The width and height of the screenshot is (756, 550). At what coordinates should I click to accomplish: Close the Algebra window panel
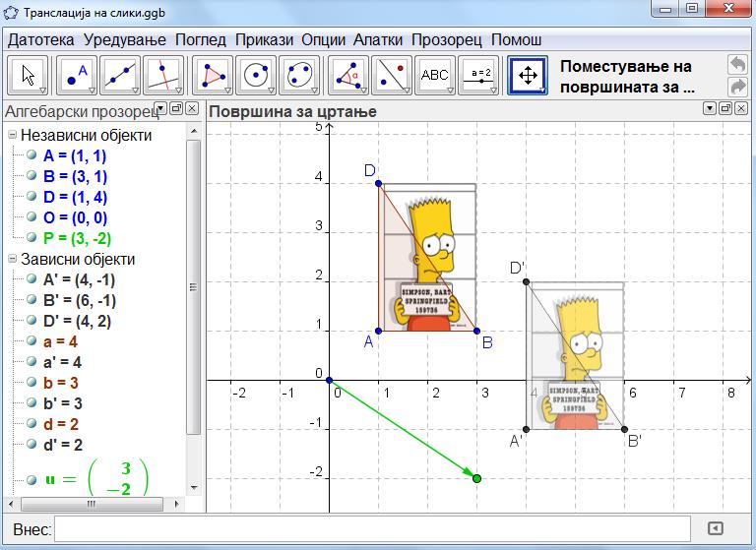pyautogui.click(x=191, y=108)
